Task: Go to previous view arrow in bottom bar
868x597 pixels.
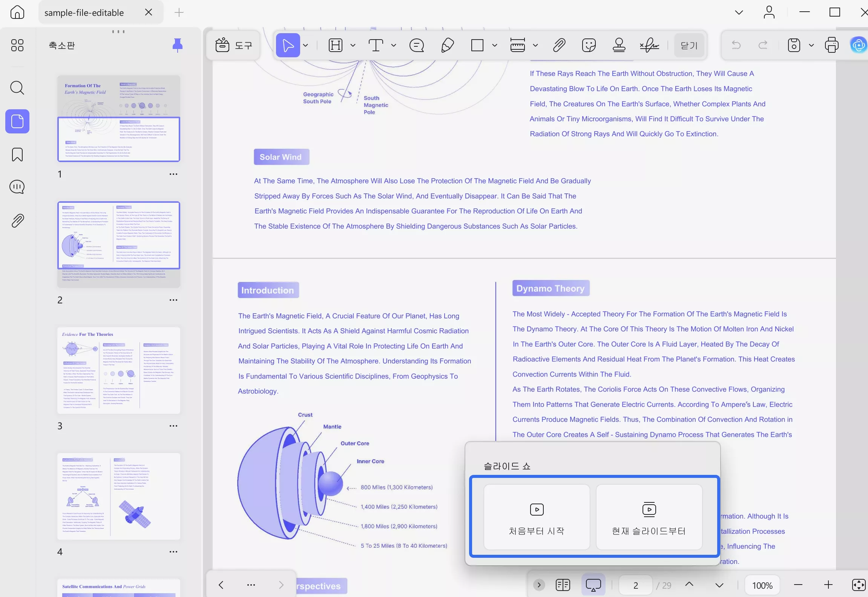Action: point(221,585)
